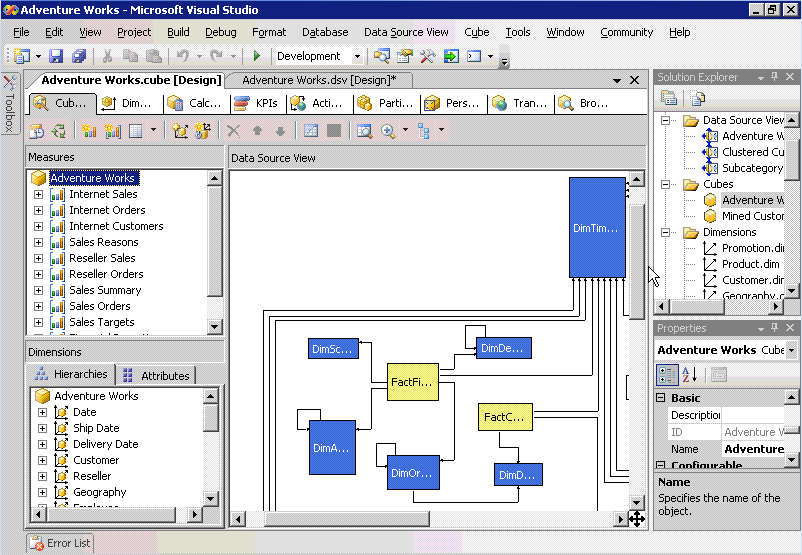This screenshot has height=555, width=802.
Task: Collapse the Dimensions folder in Solution Explorer
Action: point(665,232)
